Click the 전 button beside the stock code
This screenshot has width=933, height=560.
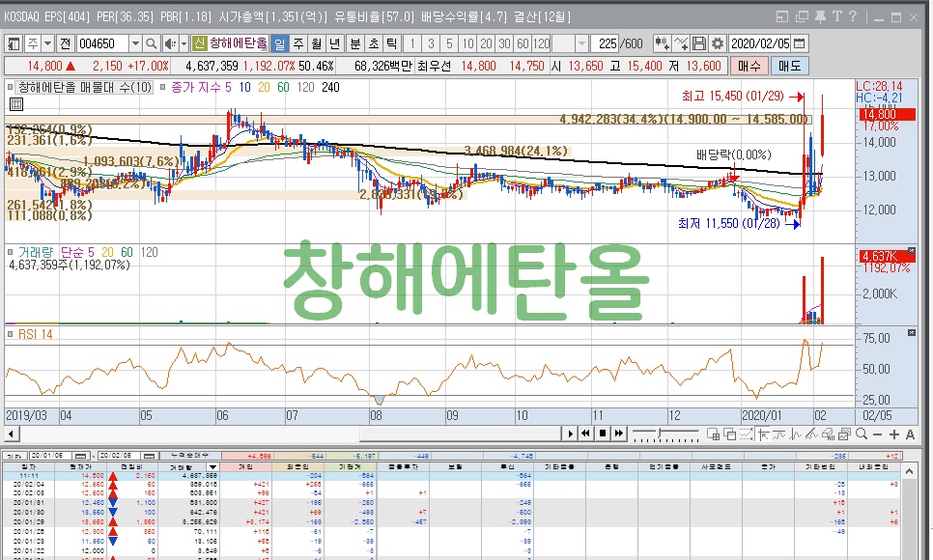[66, 43]
